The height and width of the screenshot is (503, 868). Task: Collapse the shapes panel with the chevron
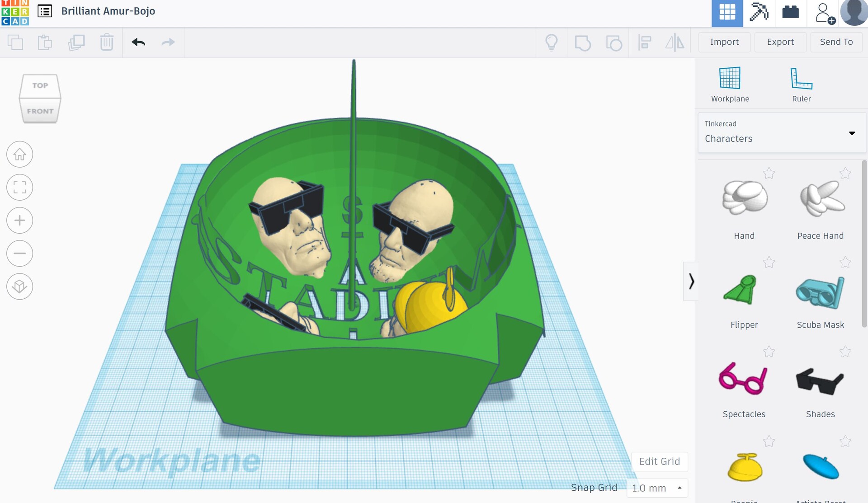[691, 281]
